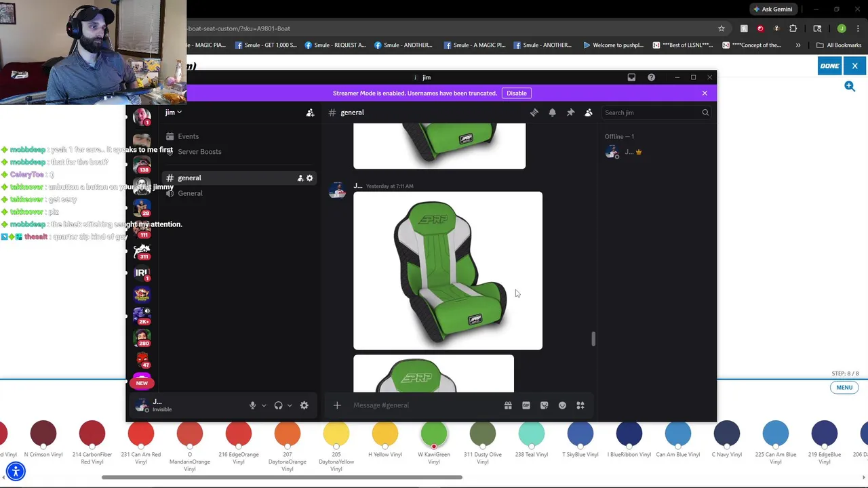Click DONE button on seat customizer
This screenshot has width=868, height=488.
(829, 66)
